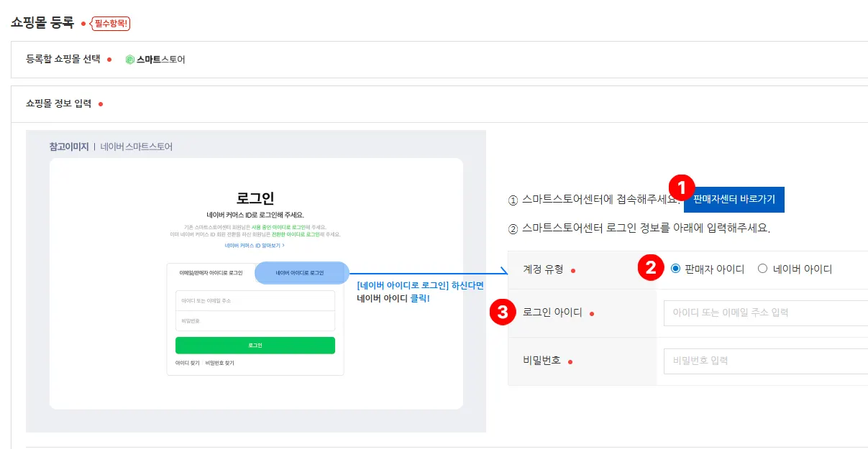Click the green SmartStore logo icon
This screenshot has width=868, height=449.
coord(130,60)
